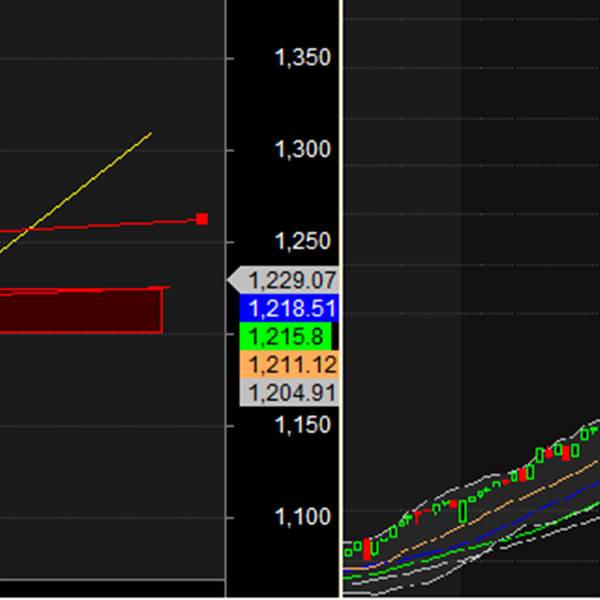
Task: Click the 1,100 price axis label
Action: click(303, 517)
